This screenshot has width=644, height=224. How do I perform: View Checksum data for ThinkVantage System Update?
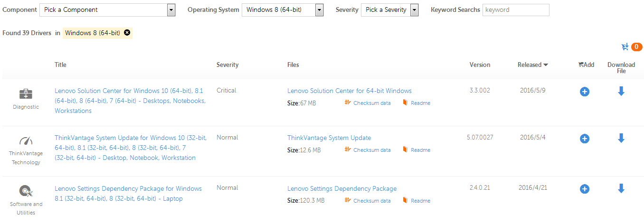tap(368, 150)
